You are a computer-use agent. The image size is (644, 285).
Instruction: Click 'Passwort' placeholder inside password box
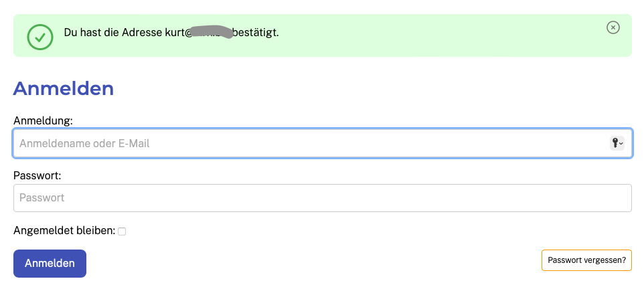click(42, 198)
